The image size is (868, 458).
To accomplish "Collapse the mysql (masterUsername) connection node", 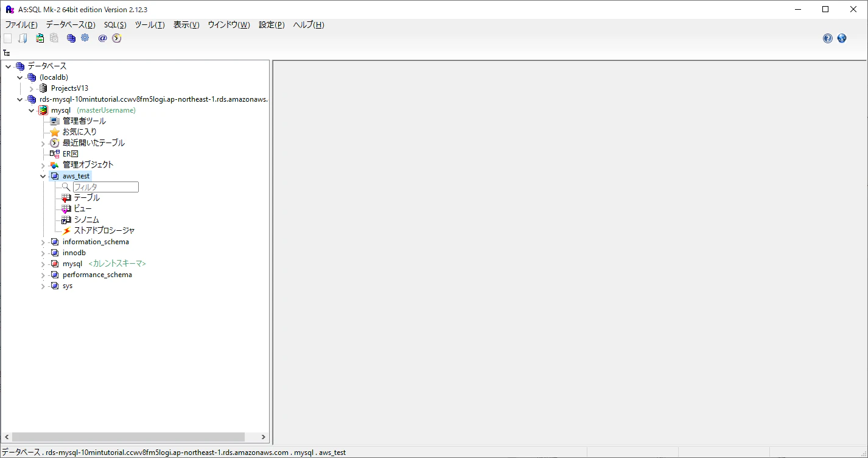I will tap(32, 111).
